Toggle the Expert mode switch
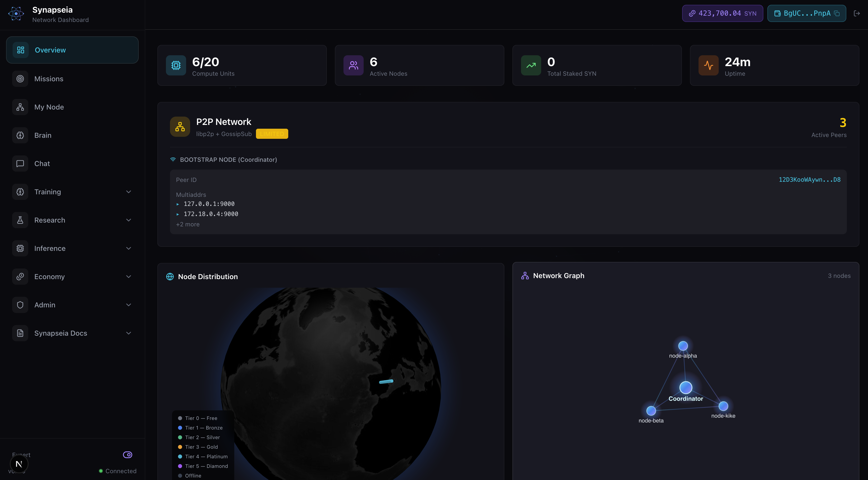868x480 pixels. pyautogui.click(x=127, y=455)
